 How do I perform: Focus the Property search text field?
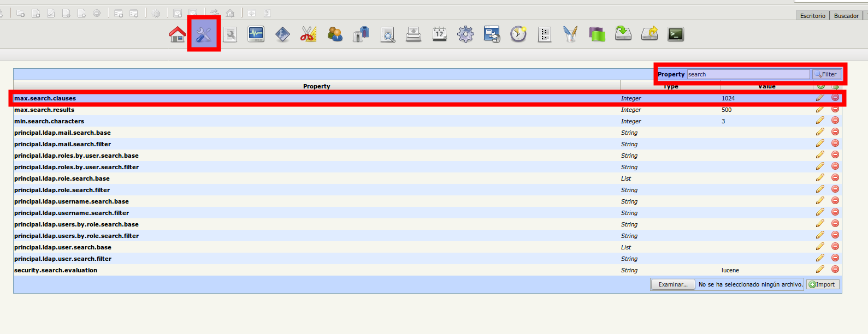click(x=748, y=74)
